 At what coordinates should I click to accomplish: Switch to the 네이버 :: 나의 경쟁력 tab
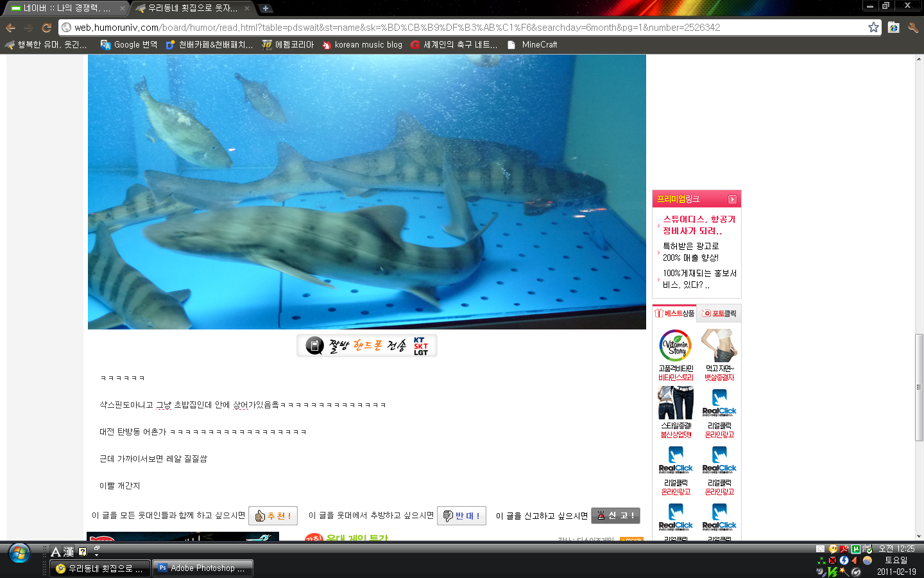[x=67, y=8]
